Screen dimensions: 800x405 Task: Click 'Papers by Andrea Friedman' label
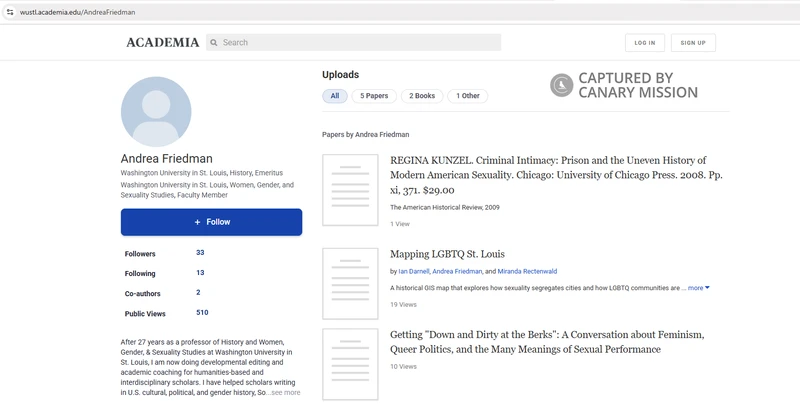[x=365, y=135]
